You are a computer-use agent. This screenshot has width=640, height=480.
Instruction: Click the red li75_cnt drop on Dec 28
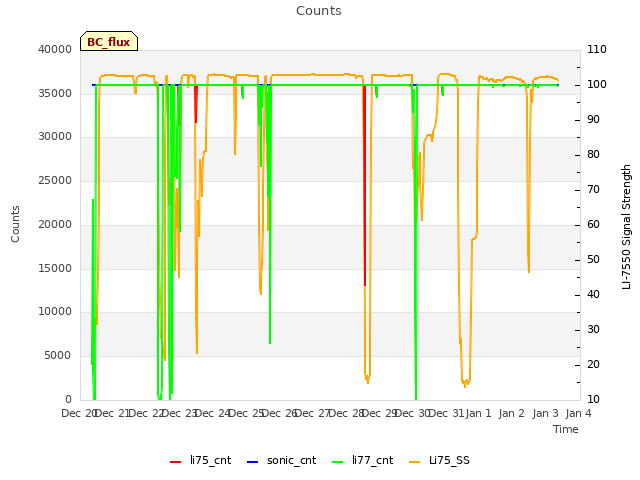coord(364,186)
